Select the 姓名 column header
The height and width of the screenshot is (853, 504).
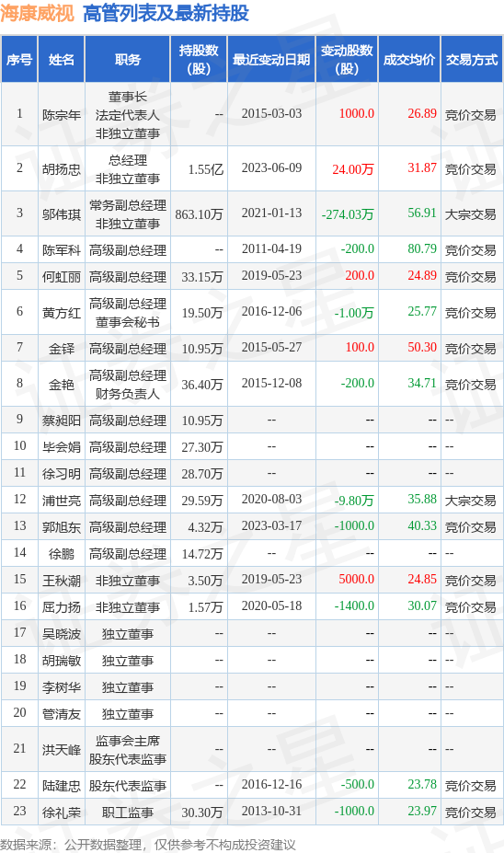click(62, 59)
